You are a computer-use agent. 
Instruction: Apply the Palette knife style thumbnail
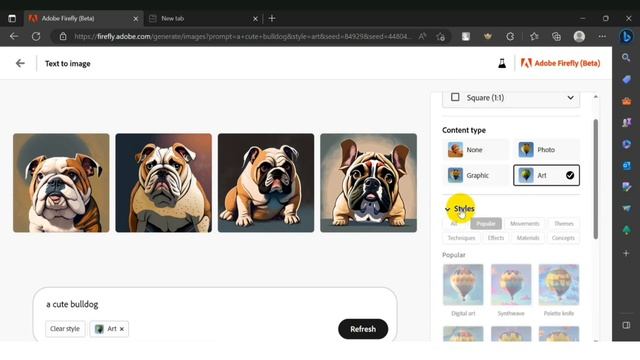coord(559,285)
